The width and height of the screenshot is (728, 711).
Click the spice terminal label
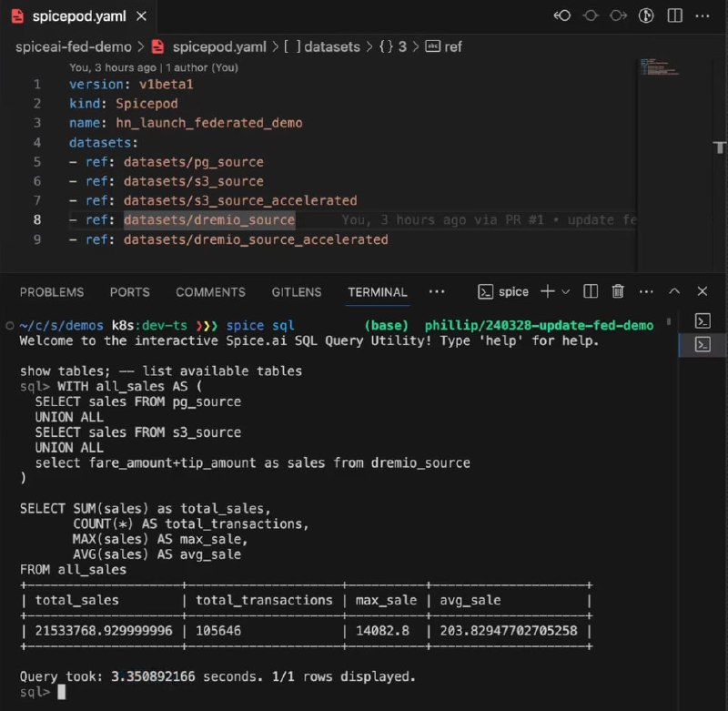[x=513, y=291]
